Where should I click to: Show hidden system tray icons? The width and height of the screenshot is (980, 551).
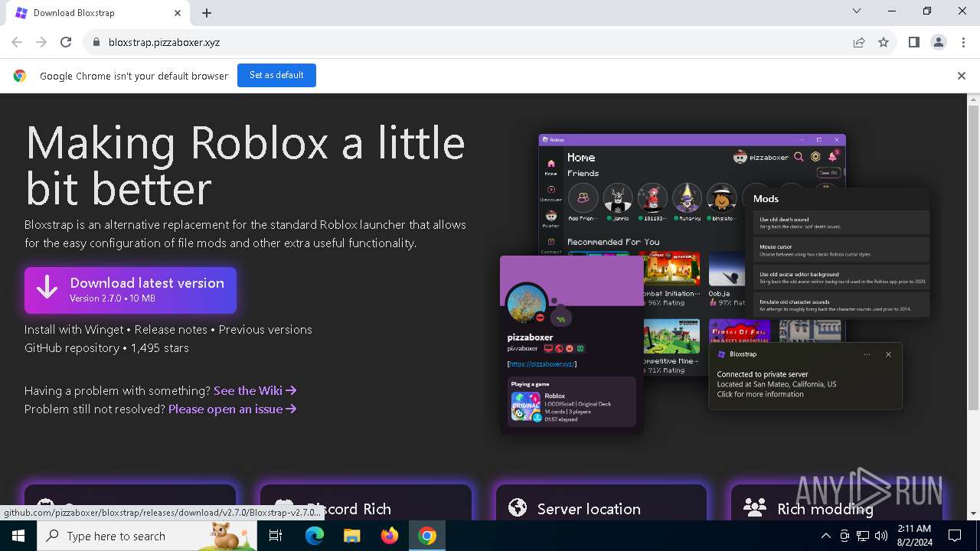[825, 536]
